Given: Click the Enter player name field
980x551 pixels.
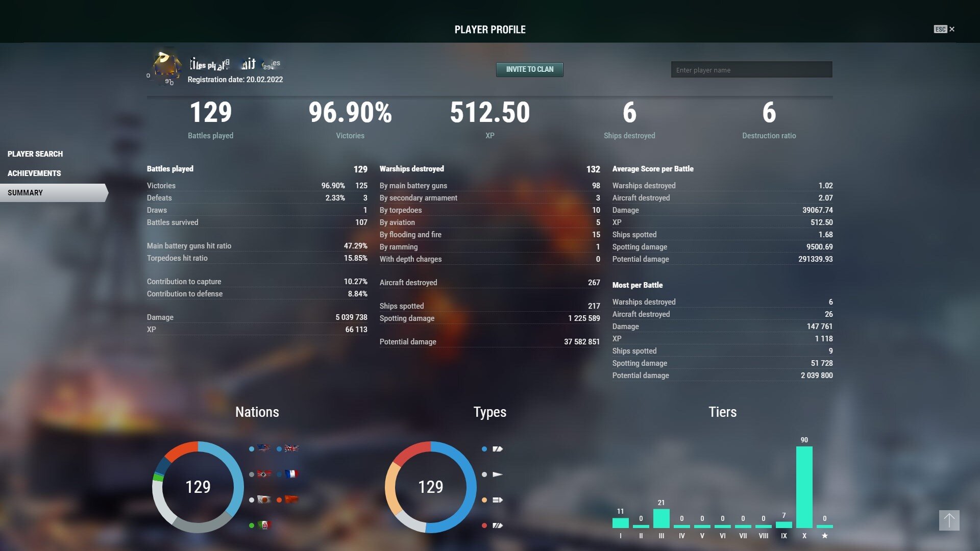Looking at the screenshot, I should tap(751, 70).
